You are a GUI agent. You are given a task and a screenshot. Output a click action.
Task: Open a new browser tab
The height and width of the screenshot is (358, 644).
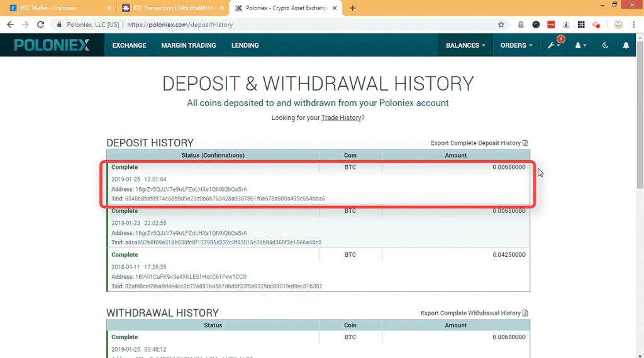[x=352, y=8]
